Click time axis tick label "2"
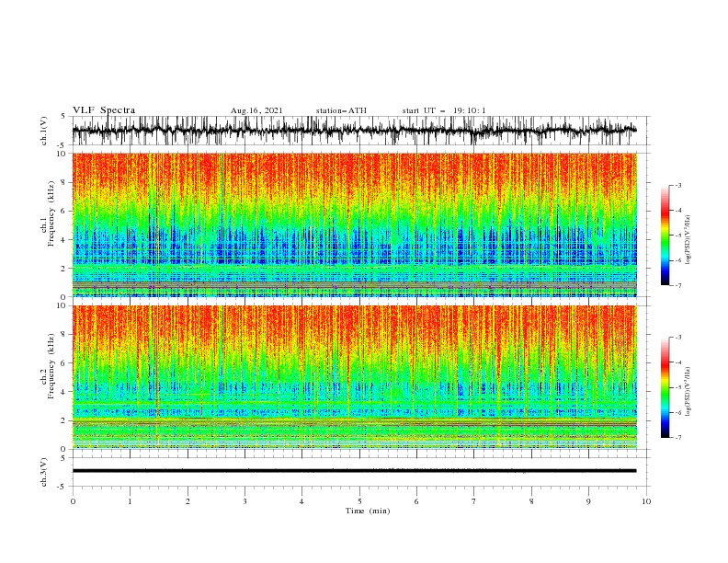 pos(188,501)
